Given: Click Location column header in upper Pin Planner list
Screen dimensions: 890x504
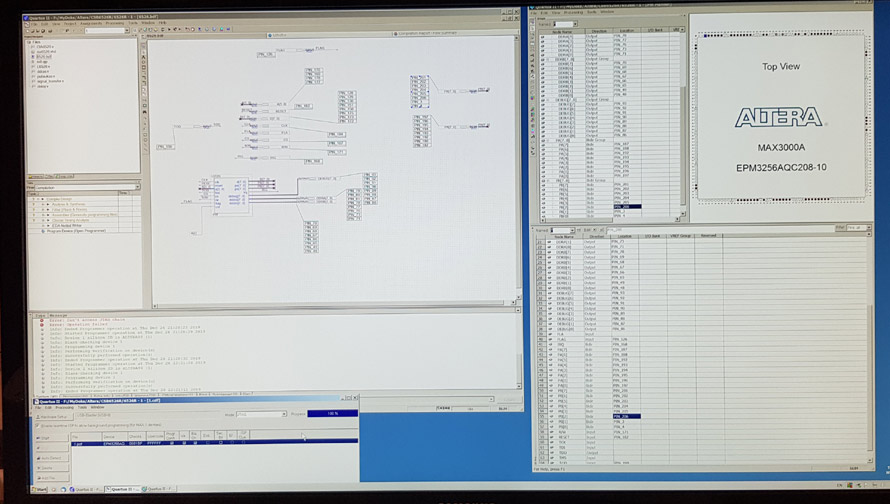Looking at the screenshot, I should pos(627,31).
